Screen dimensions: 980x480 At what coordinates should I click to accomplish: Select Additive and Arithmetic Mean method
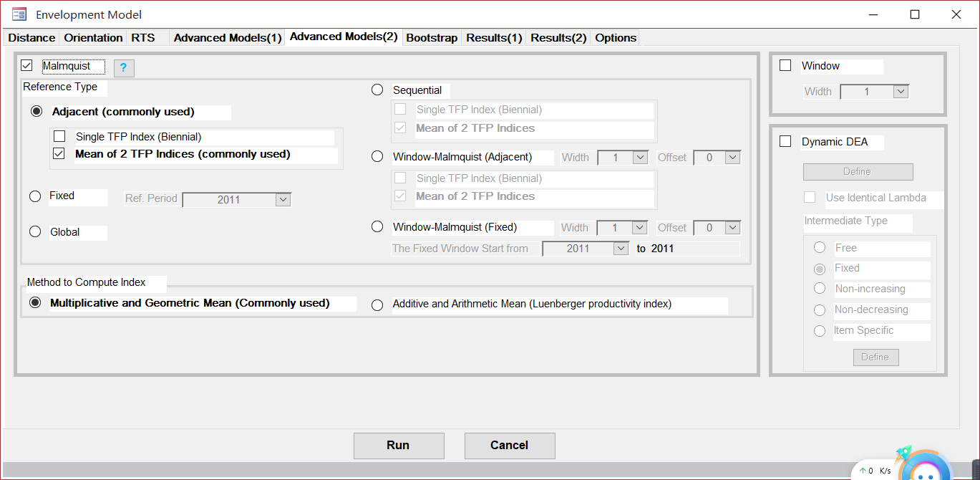[x=377, y=304]
